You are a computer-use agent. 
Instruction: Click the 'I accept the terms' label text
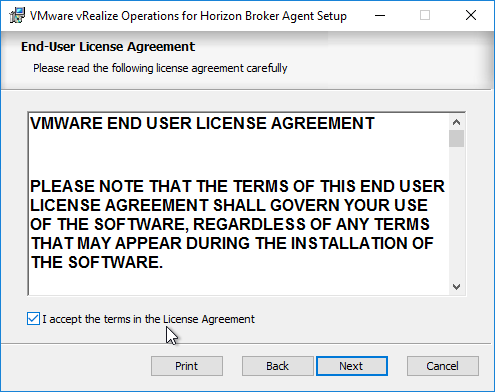148,319
